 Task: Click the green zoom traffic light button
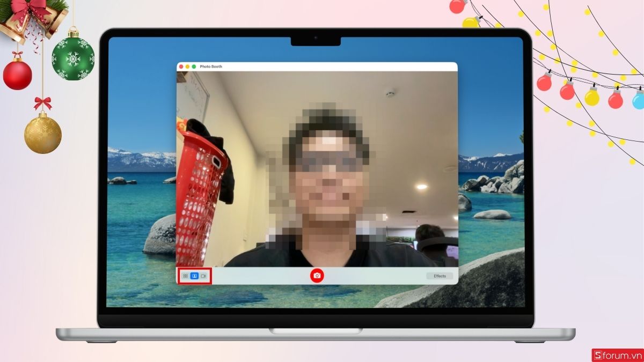(x=193, y=67)
